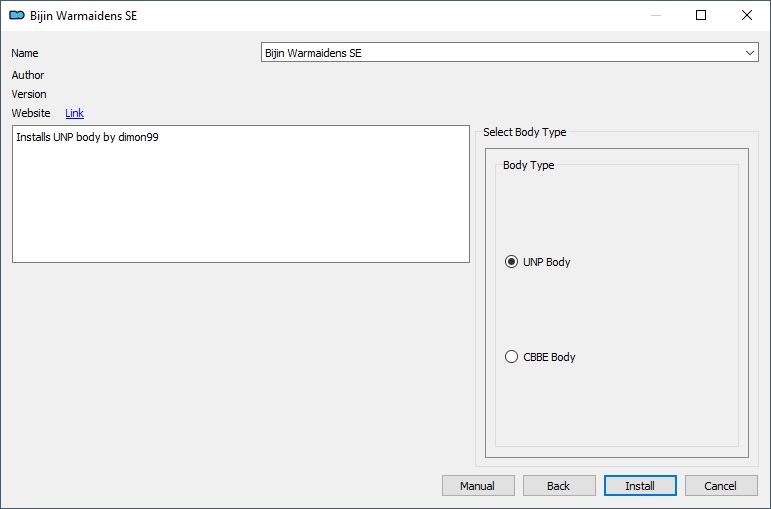The height and width of the screenshot is (509, 771).
Task: Open the Name dropdown arrow
Action: pyautogui.click(x=749, y=53)
